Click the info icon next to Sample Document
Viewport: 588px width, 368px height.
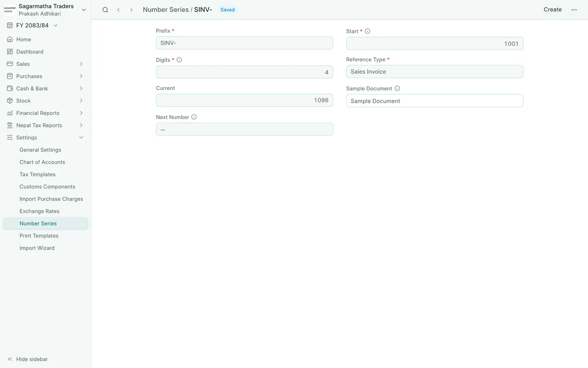(x=397, y=88)
